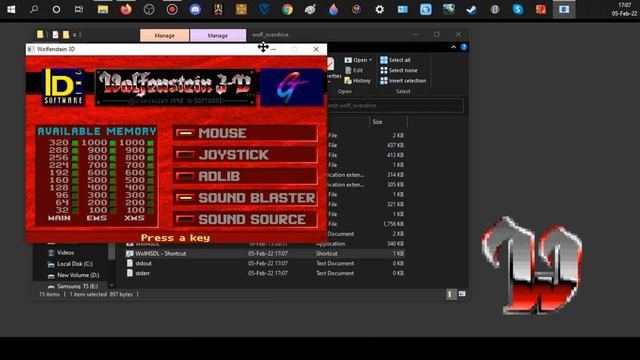Click quick access New folder icon

click(x=66, y=35)
